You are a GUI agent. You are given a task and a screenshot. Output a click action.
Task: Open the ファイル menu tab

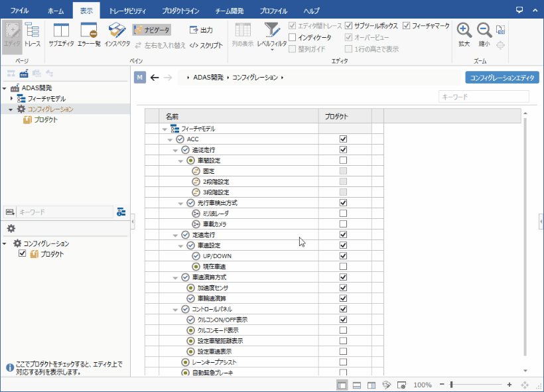[19, 11]
